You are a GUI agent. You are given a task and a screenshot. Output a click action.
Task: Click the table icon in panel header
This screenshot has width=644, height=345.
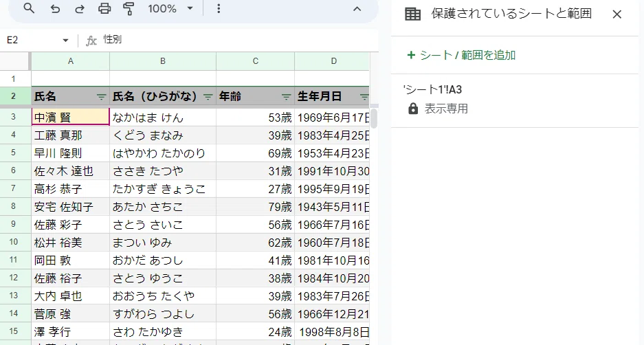413,14
